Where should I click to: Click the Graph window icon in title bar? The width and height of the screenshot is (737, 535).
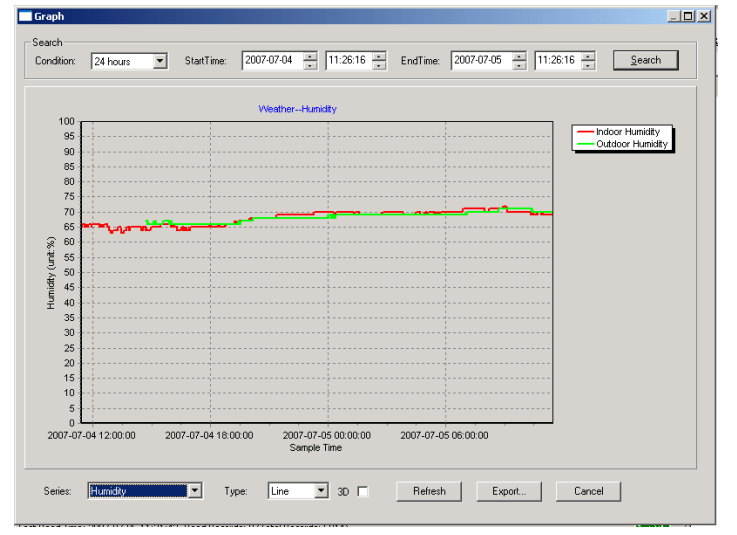25,16
